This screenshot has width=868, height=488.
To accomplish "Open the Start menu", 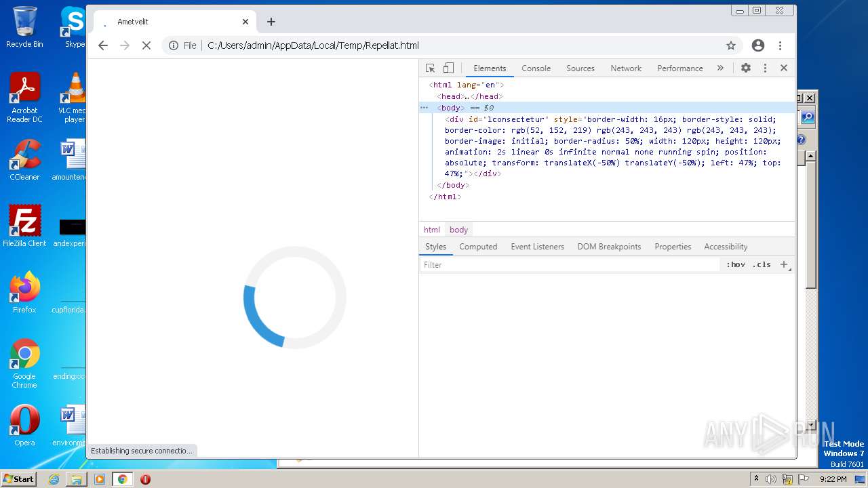I will 19,479.
